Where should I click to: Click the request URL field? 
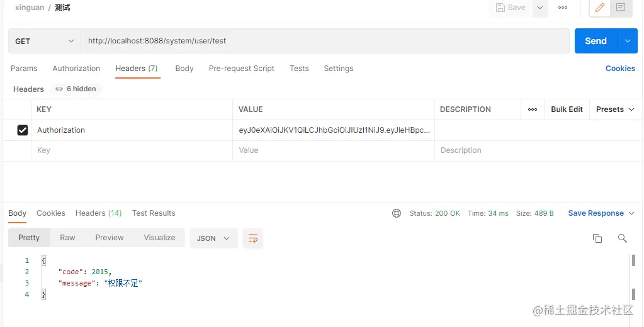point(325,41)
